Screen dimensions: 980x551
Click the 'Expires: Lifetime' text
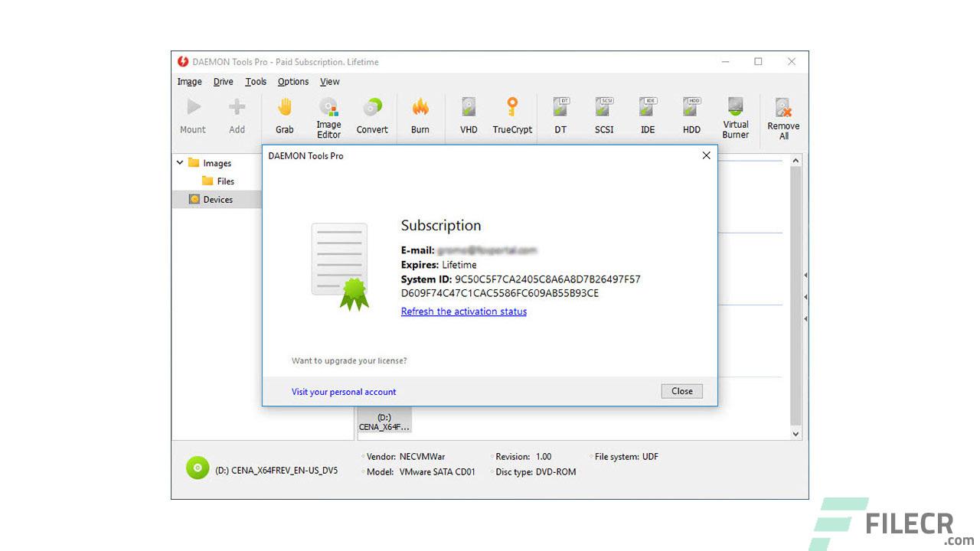click(439, 265)
